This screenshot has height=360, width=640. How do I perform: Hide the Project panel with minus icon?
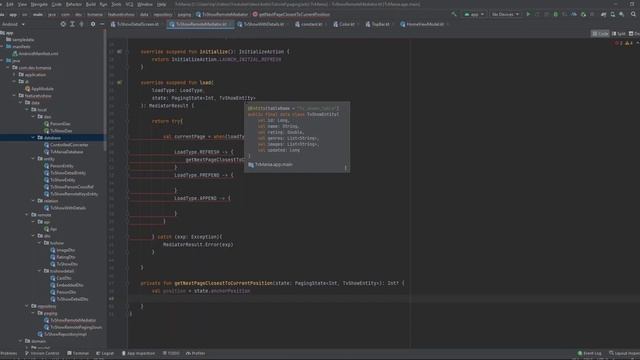(x=102, y=24)
